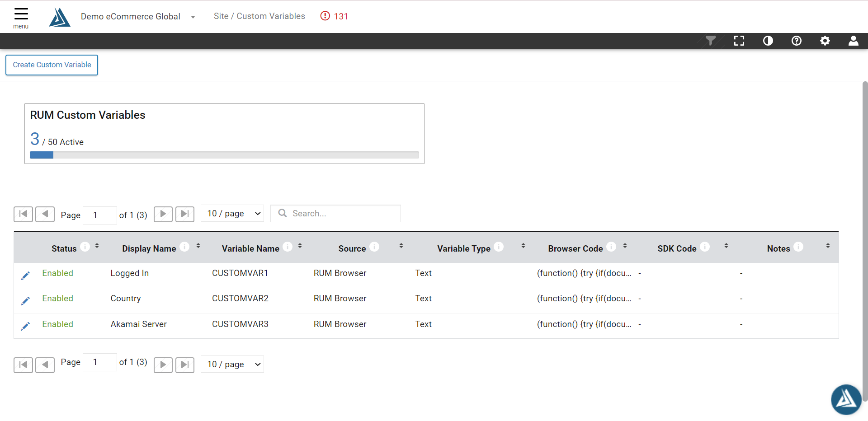Open the settings gear icon
Screen dimensions: 868x421
point(825,41)
